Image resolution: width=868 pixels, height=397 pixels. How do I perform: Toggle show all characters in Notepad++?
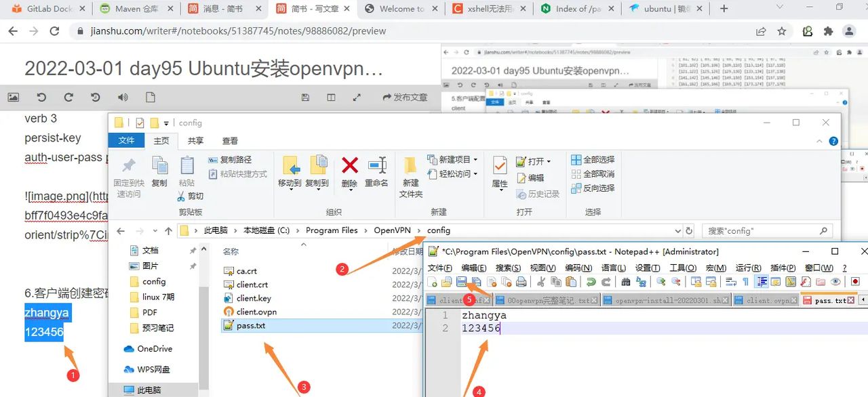(746, 282)
